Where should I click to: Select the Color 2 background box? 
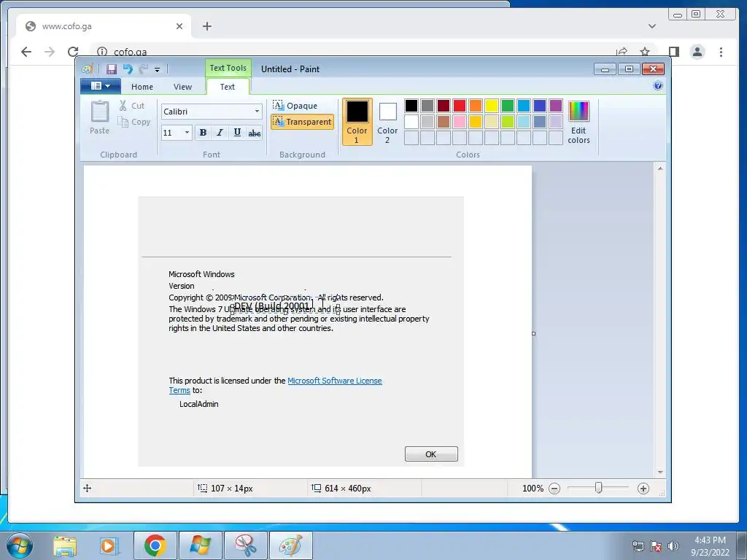(x=387, y=122)
